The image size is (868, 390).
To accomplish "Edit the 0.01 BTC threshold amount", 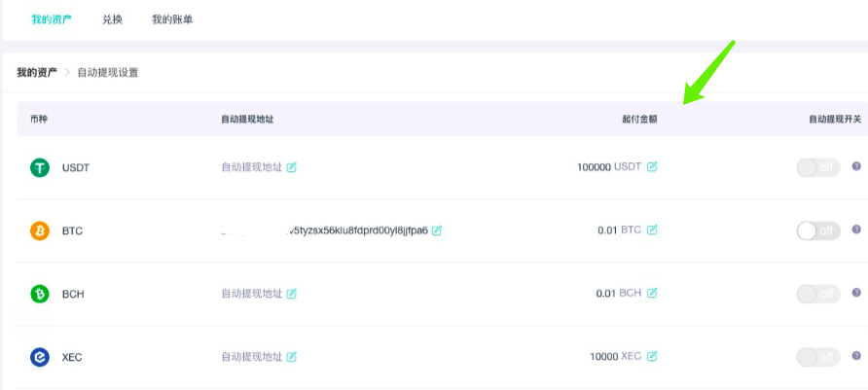I will click(652, 230).
